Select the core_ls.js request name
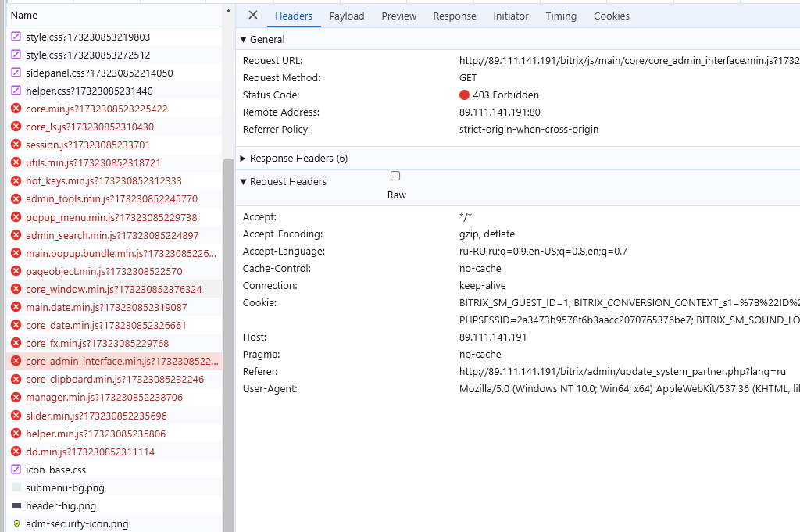This screenshot has height=532, width=800. (90, 127)
